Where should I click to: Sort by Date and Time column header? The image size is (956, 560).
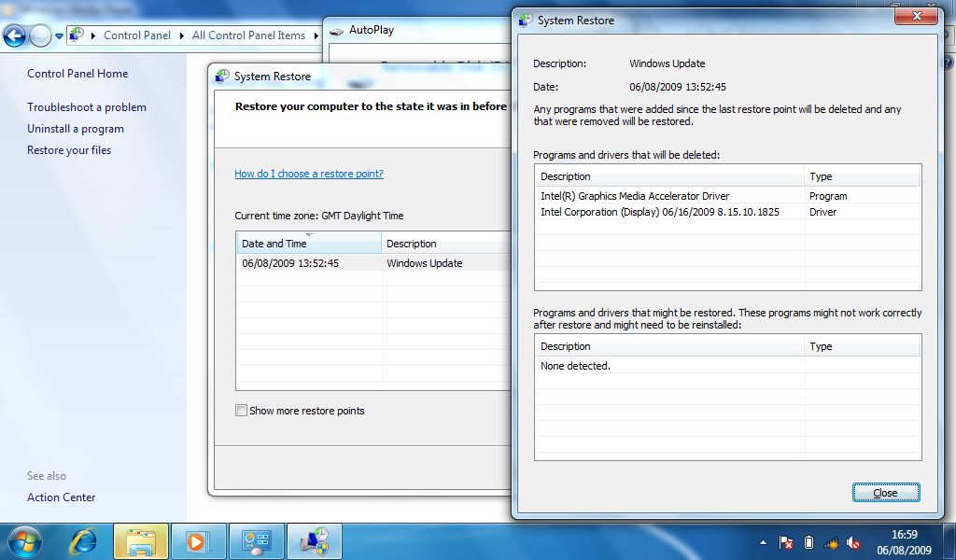[309, 244]
